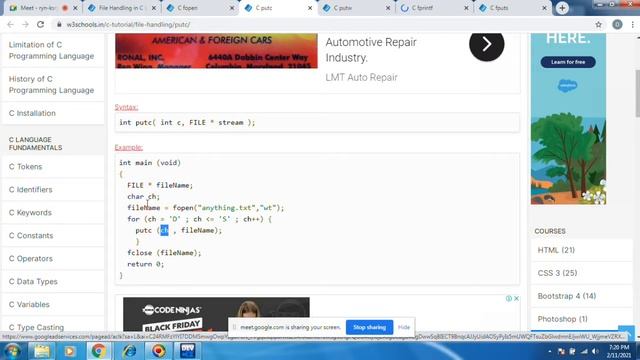Open the C Operators sidebar link
The image size is (640, 360).
[31, 258]
